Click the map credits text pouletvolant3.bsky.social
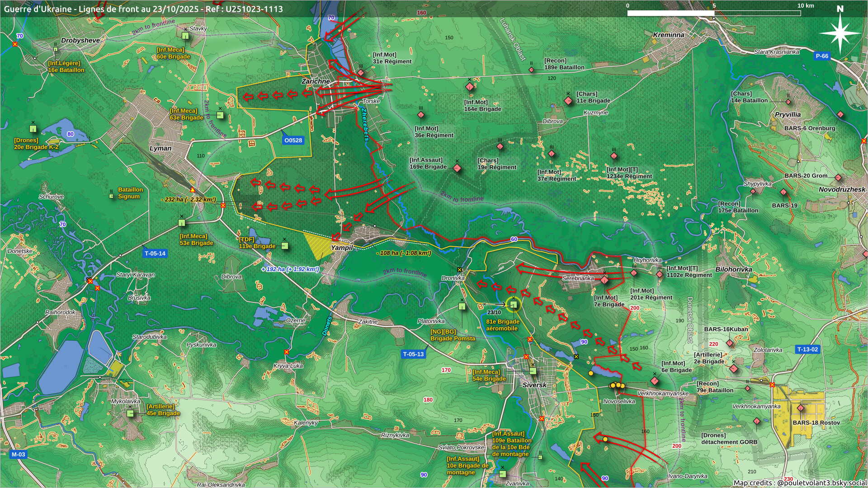868x488 pixels. (799, 483)
